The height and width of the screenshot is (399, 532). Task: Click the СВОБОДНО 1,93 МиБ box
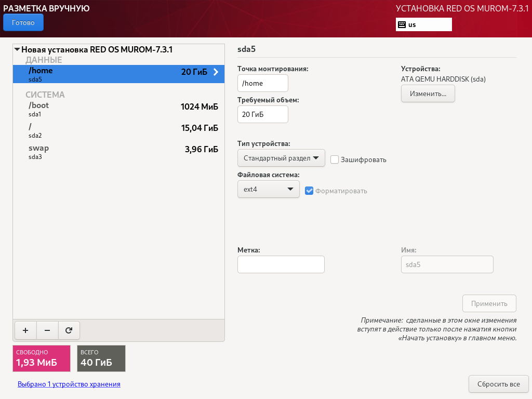[x=42, y=358]
